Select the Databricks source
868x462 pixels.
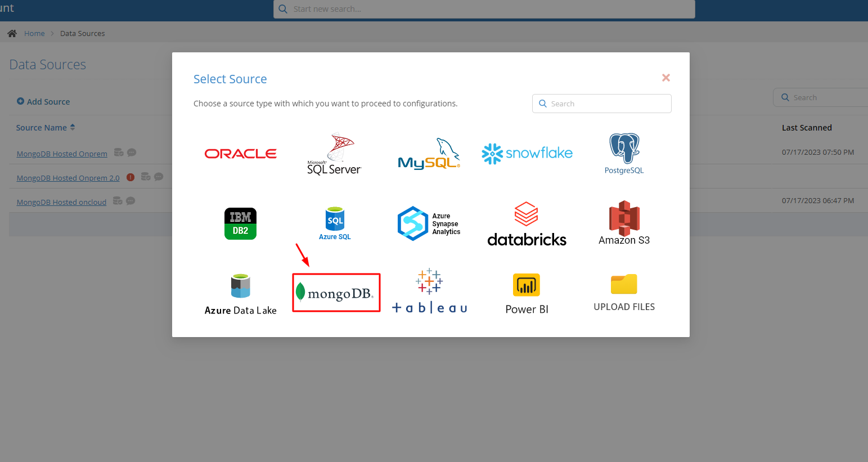click(x=527, y=224)
